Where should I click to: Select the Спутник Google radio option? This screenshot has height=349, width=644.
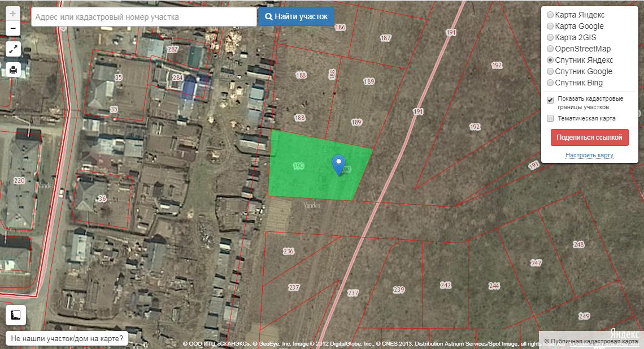point(550,71)
